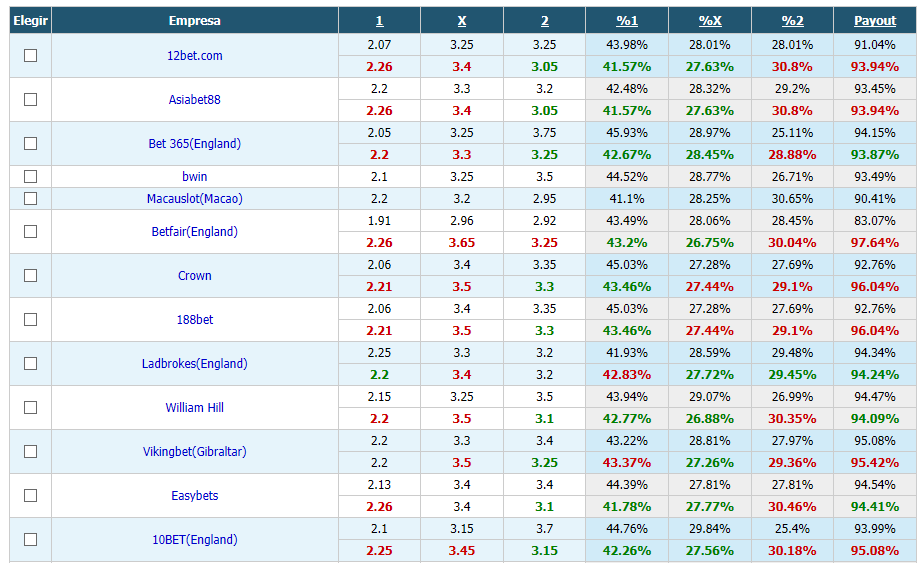Click Macauslot's 90.41% payout cell
This screenshot has width=923, height=563.
(875, 198)
